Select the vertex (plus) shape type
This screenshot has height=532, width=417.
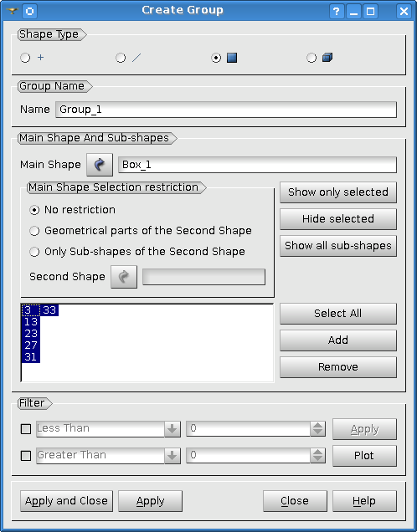(x=25, y=58)
